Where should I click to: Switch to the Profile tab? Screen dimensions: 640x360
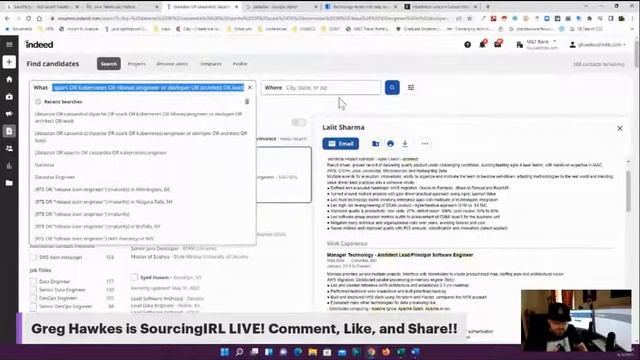pos(240,64)
